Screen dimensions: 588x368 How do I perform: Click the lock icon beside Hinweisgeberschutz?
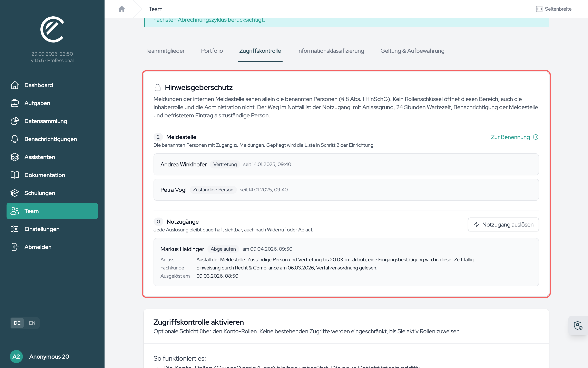[157, 87]
